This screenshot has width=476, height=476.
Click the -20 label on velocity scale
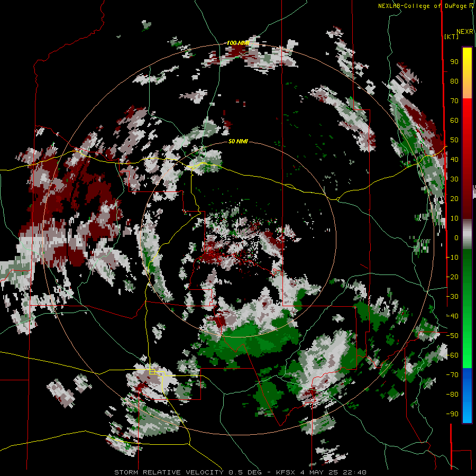[x=453, y=277]
